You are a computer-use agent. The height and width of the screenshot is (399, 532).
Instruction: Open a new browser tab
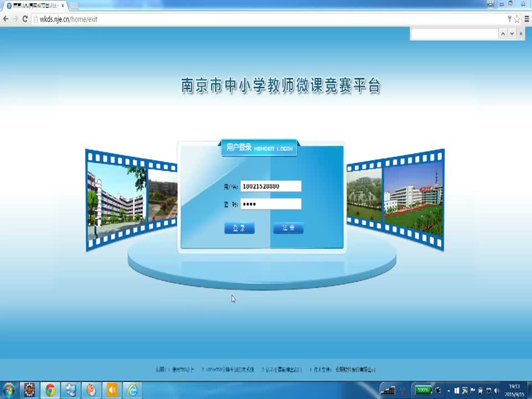click(74, 6)
